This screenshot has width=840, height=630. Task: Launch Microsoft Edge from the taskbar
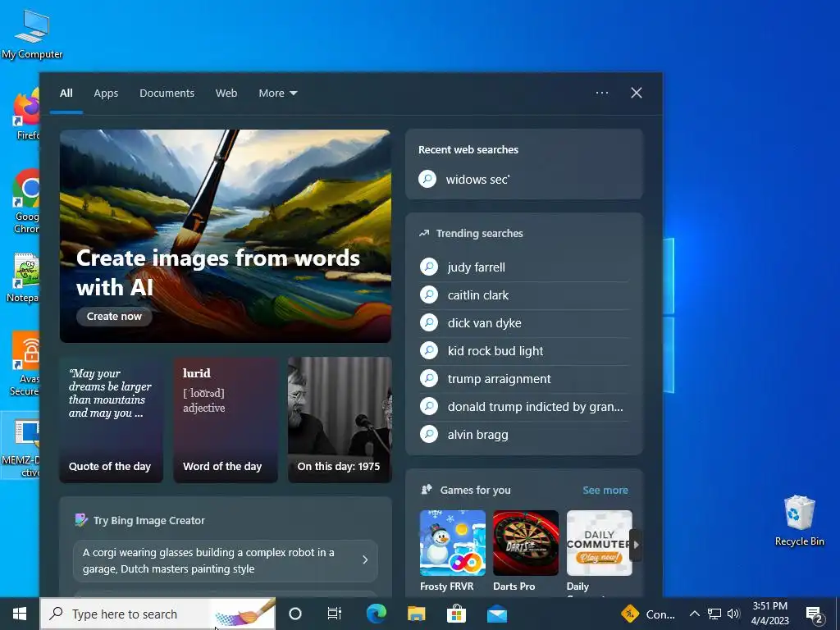376,614
